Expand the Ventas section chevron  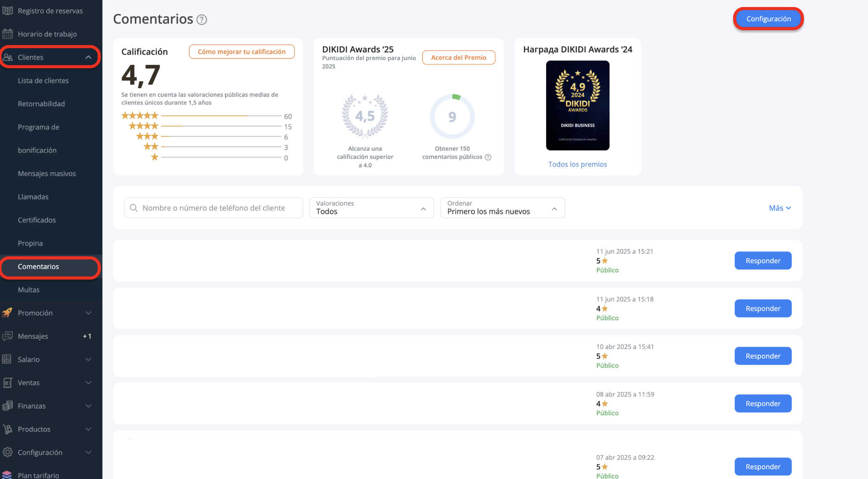tap(88, 383)
